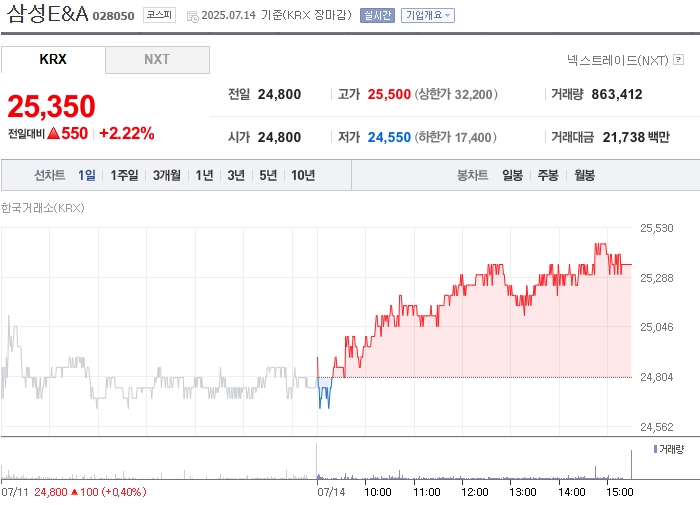Select the 1주일 line chart period
Screen dimensions: 700x505
point(124,175)
